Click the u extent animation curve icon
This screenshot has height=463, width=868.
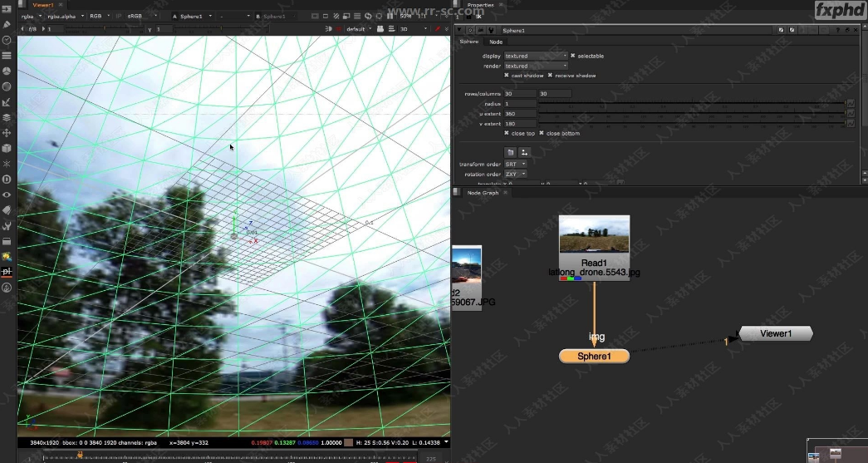pos(851,114)
